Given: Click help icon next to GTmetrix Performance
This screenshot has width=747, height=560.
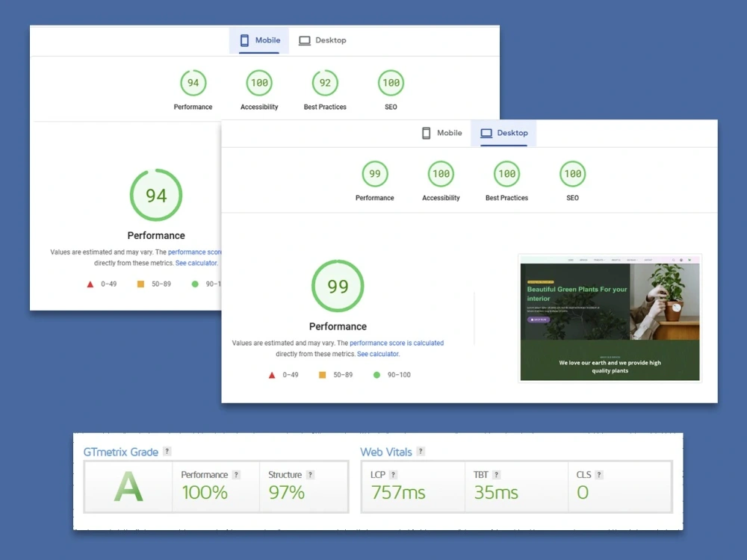Looking at the screenshot, I should pyautogui.click(x=236, y=475).
